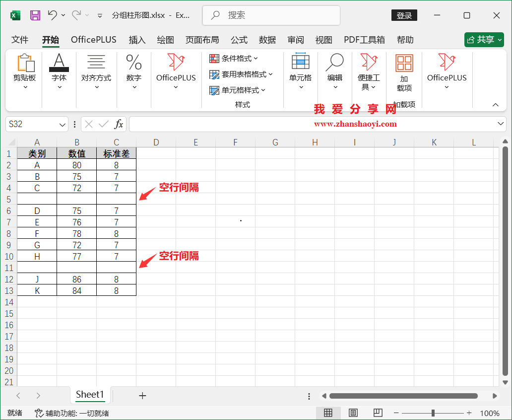The width and height of the screenshot is (512, 420).
Task: Open the 数据 (Data) ribbon tab
Action: (x=267, y=40)
